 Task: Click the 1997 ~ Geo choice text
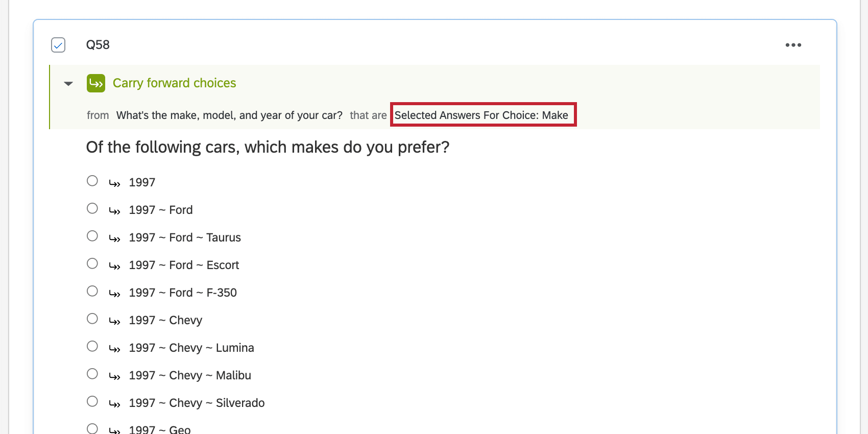160,429
